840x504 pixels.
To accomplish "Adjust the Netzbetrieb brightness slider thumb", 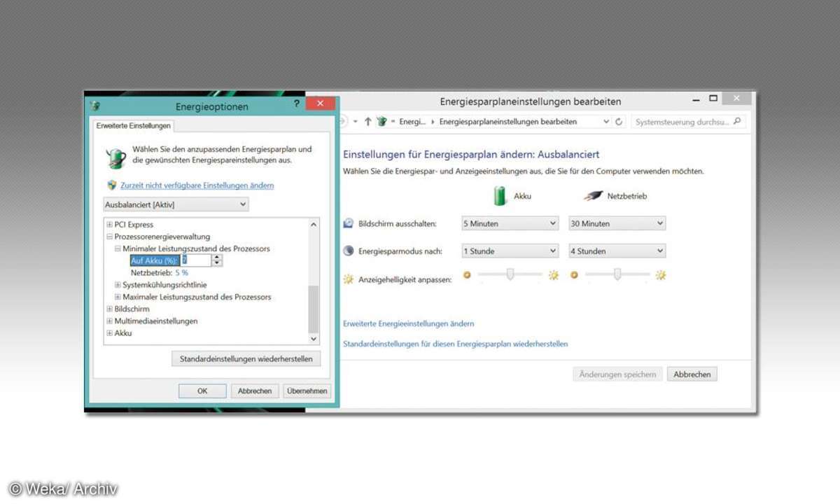I will pos(617,274).
